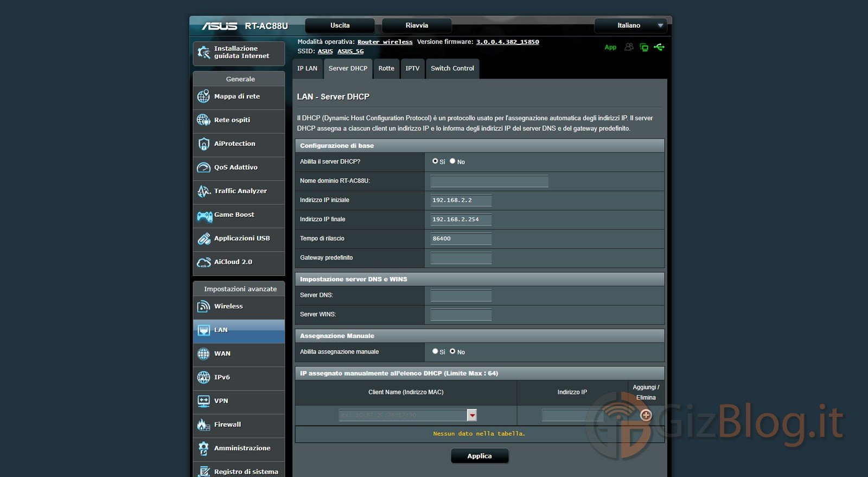Disable DHCP server with No radio
Viewport: 868px width, 477px height.
452,161
